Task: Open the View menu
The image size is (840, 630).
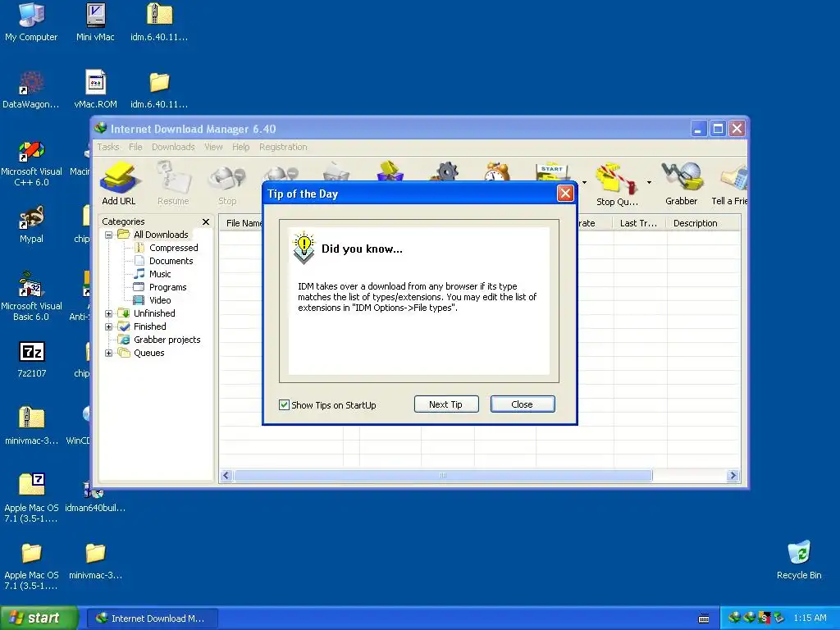Action: 213,147
